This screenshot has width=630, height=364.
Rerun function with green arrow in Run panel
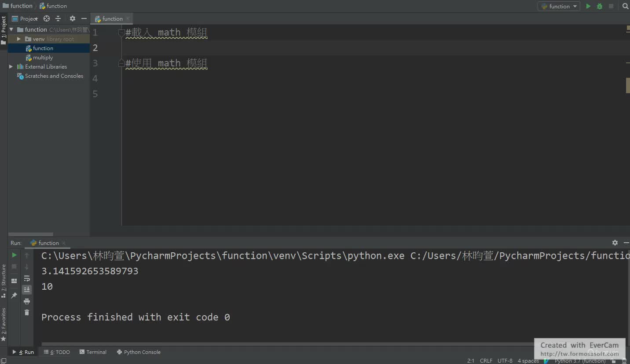click(x=14, y=255)
